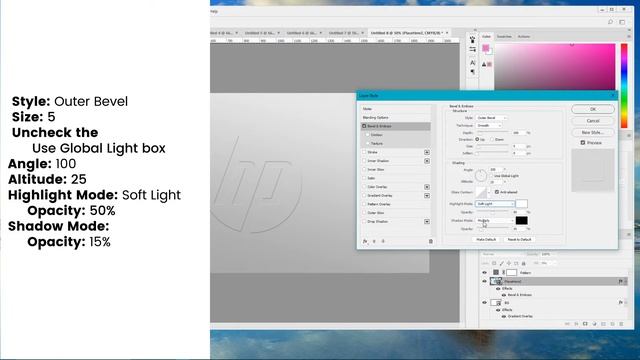The width and height of the screenshot is (640, 360).
Task: Click the new adjustment layer icon
Action: [594, 324]
